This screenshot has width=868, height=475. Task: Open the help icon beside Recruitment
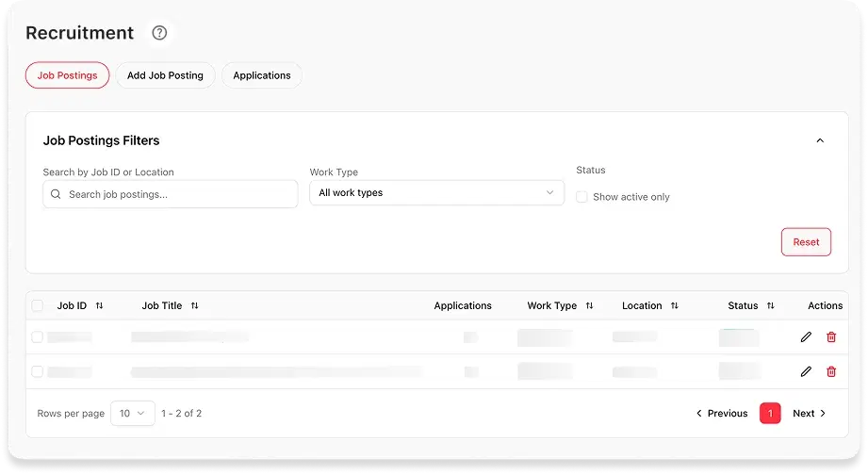(x=159, y=33)
